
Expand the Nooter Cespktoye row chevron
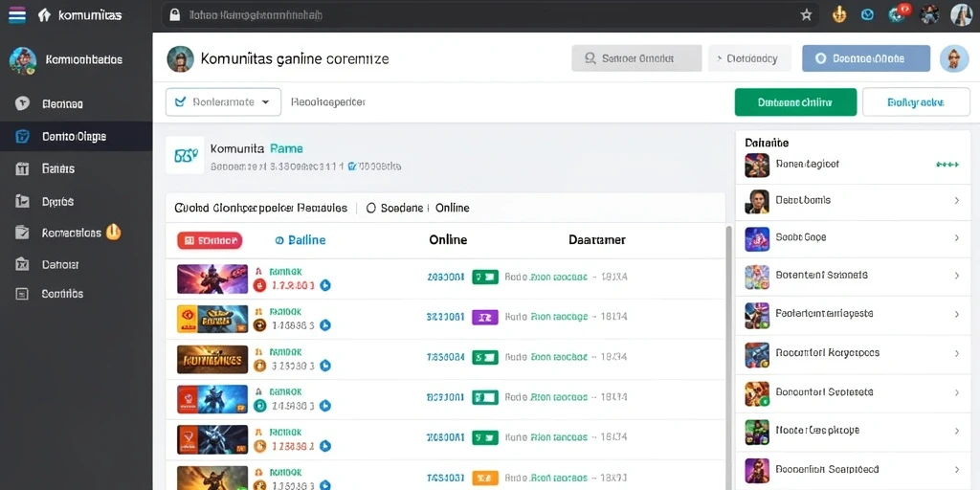(957, 432)
